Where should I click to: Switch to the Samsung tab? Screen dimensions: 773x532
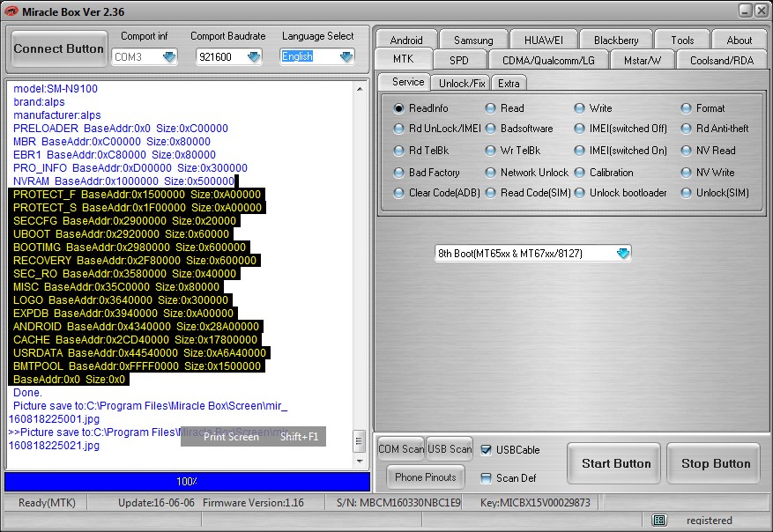(473, 40)
